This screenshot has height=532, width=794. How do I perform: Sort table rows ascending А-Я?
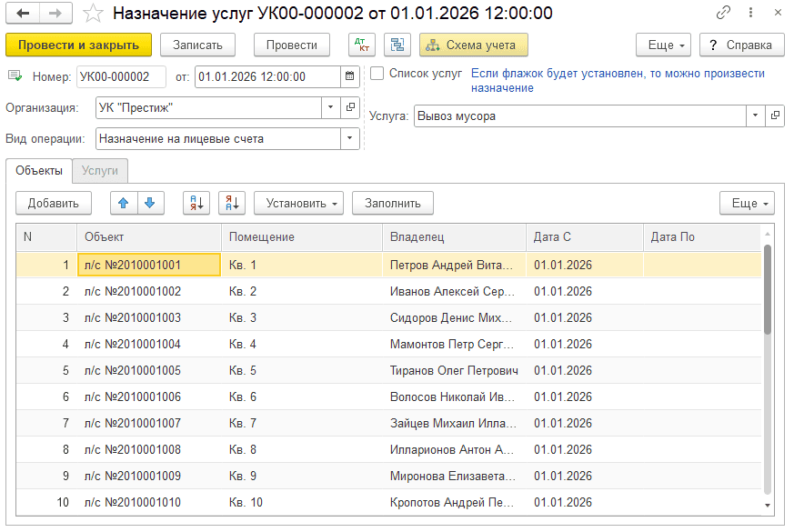point(196,203)
